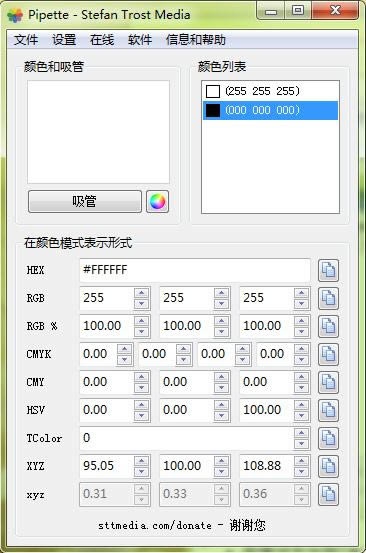Close the Pipette window

(335, 11)
